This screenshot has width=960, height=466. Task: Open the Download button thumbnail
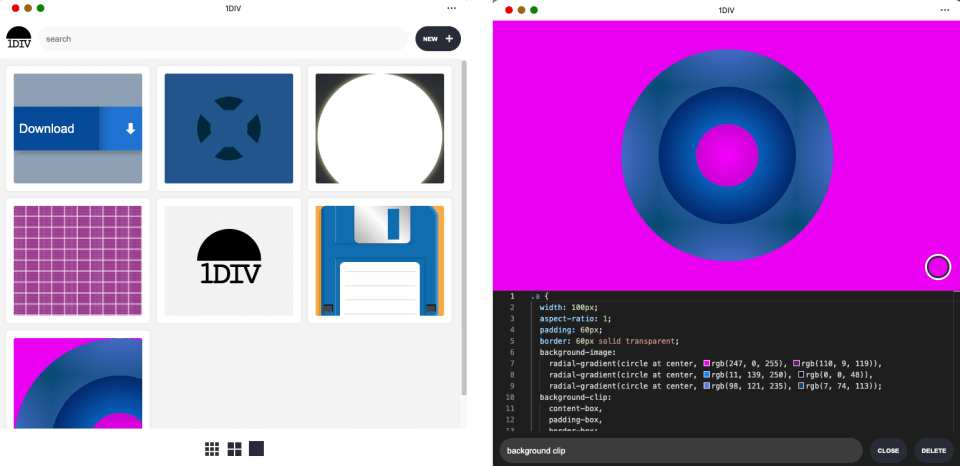click(78, 128)
